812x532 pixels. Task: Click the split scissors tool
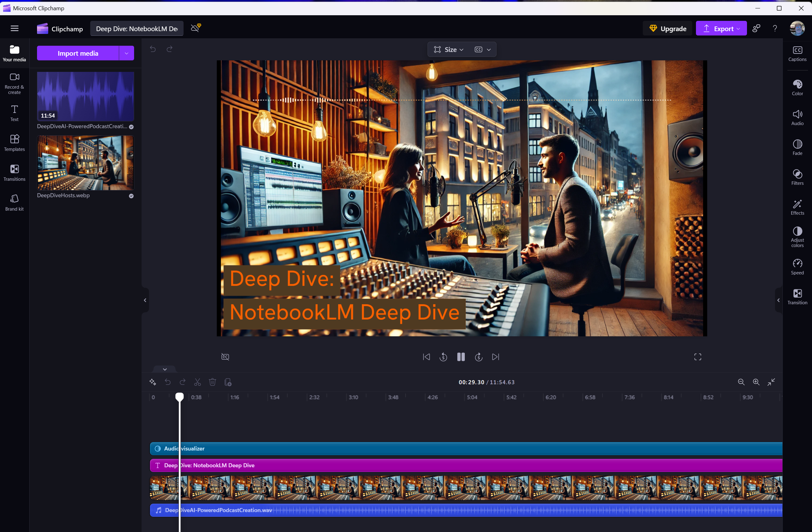198,382
